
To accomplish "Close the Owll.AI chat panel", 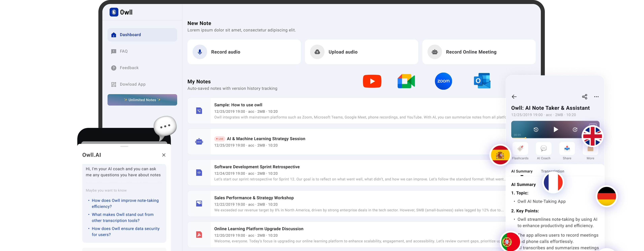I will click(164, 155).
